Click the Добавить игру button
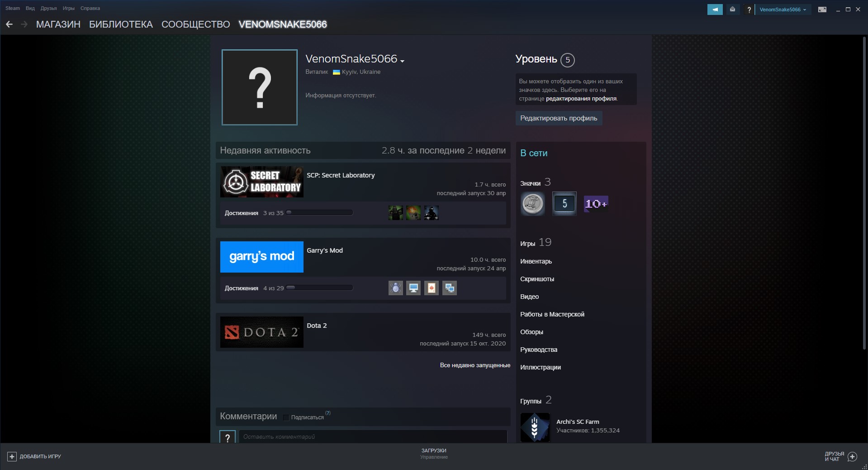This screenshot has width=868, height=470. 34,456
